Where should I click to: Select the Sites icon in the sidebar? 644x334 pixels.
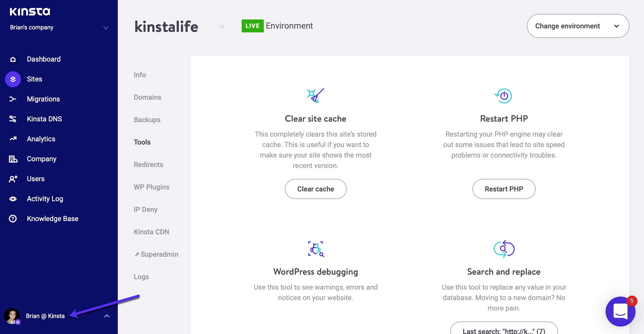click(x=12, y=79)
